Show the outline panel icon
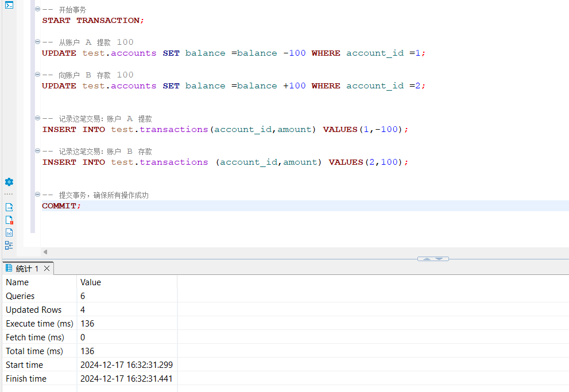This screenshot has width=569, height=392. click(x=9, y=245)
